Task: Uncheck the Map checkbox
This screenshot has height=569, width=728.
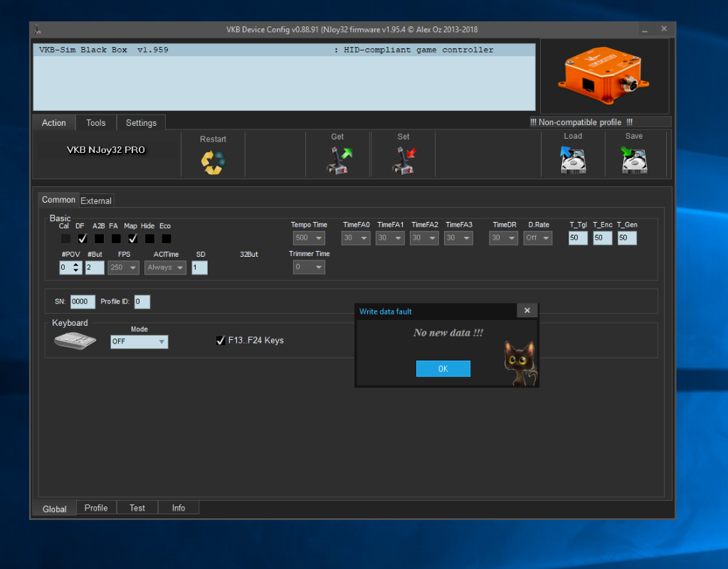Action: pyautogui.click(x=132, y=238)
